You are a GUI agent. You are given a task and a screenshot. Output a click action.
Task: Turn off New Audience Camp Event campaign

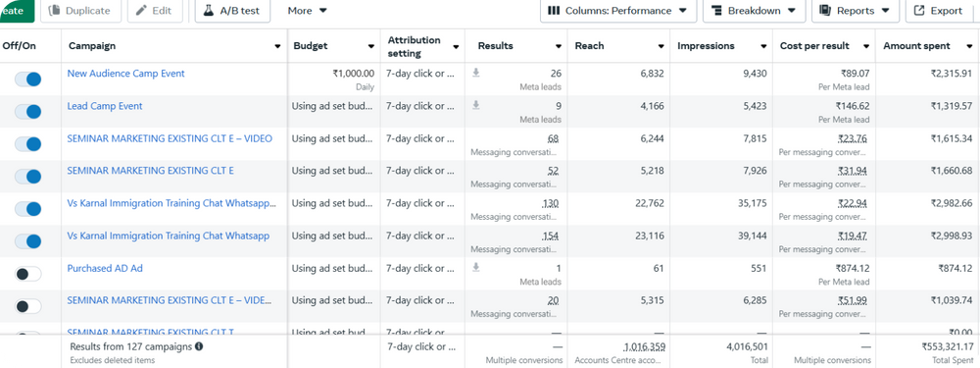28,79
